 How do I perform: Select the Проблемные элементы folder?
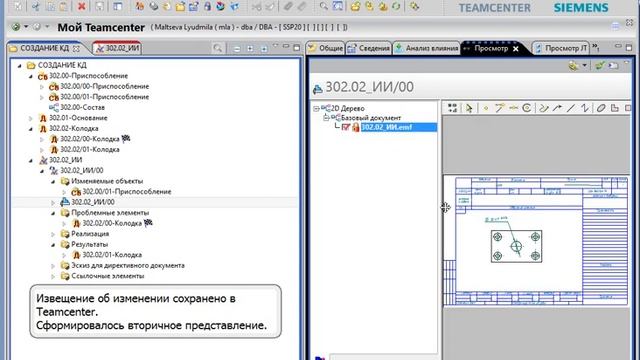110,213
